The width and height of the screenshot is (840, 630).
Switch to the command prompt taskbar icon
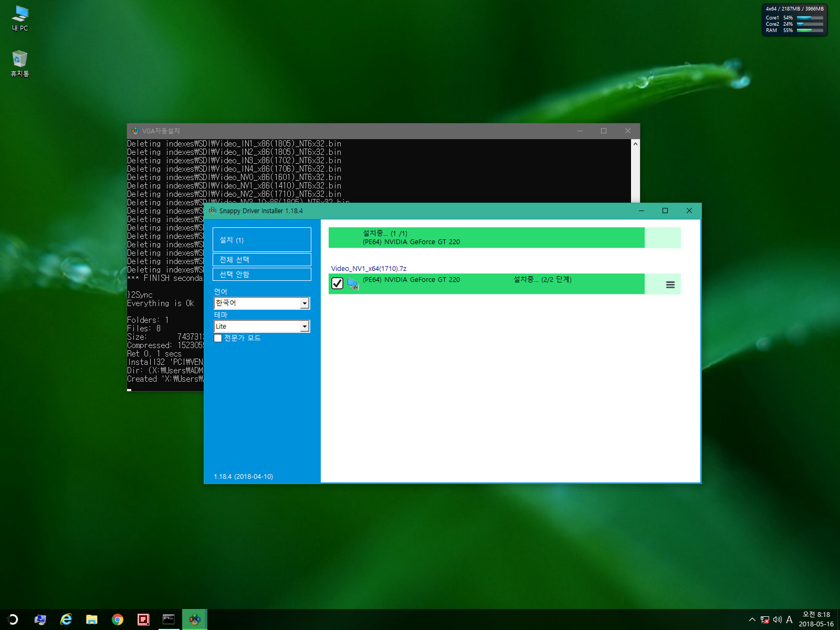169,619
